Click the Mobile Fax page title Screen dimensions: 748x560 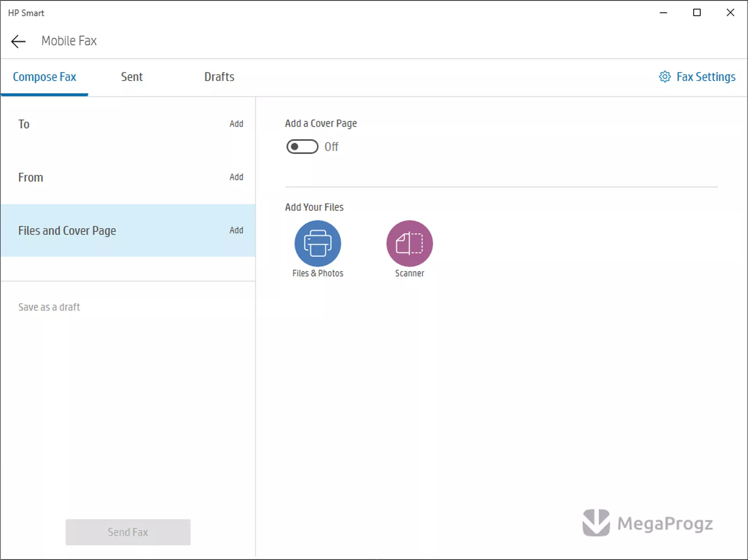69,41
